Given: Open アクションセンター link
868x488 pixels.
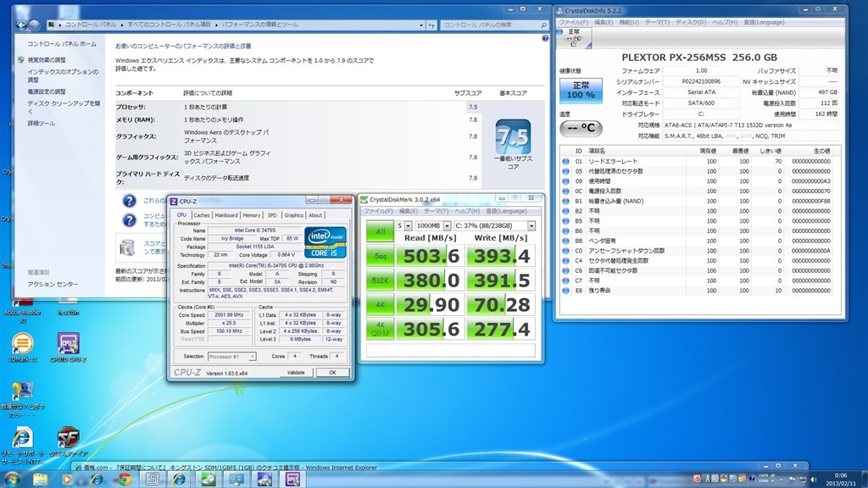Looking at the screenshot, I should 53,285.
